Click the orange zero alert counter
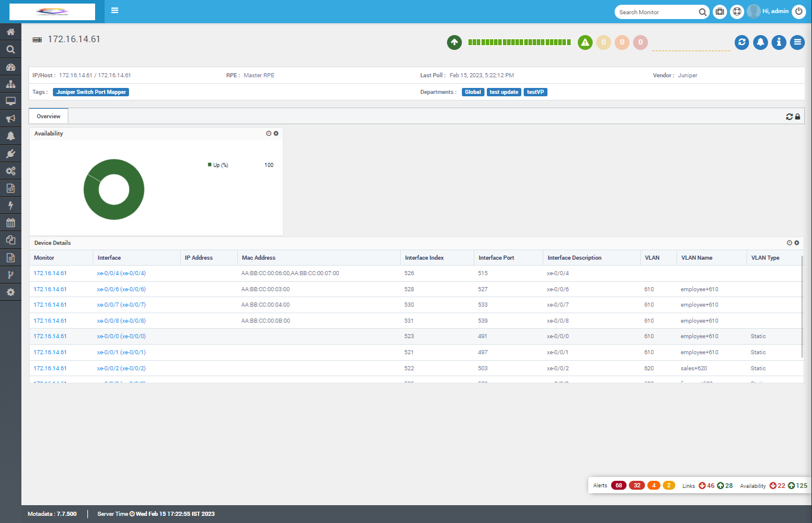 pos(622,42)
